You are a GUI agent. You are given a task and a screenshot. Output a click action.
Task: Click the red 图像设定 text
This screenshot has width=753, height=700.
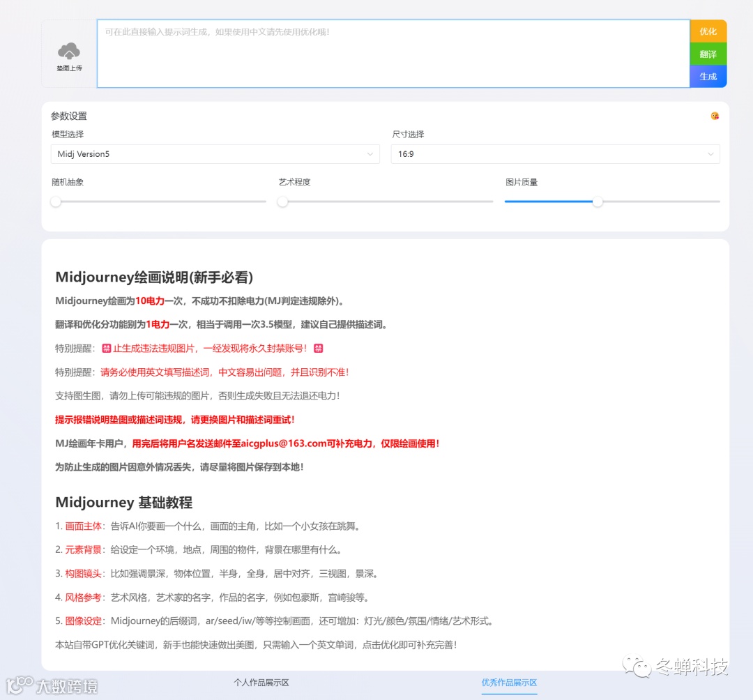(84, 621)
